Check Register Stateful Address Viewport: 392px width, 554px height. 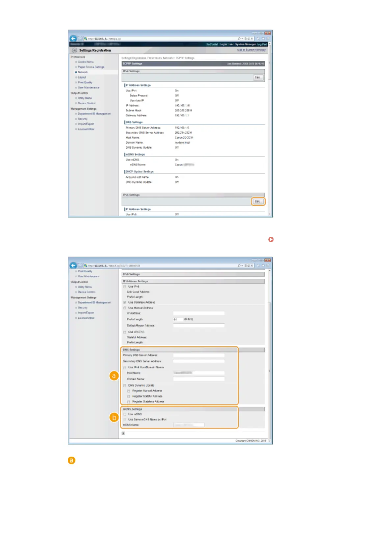tap(129, 396)
